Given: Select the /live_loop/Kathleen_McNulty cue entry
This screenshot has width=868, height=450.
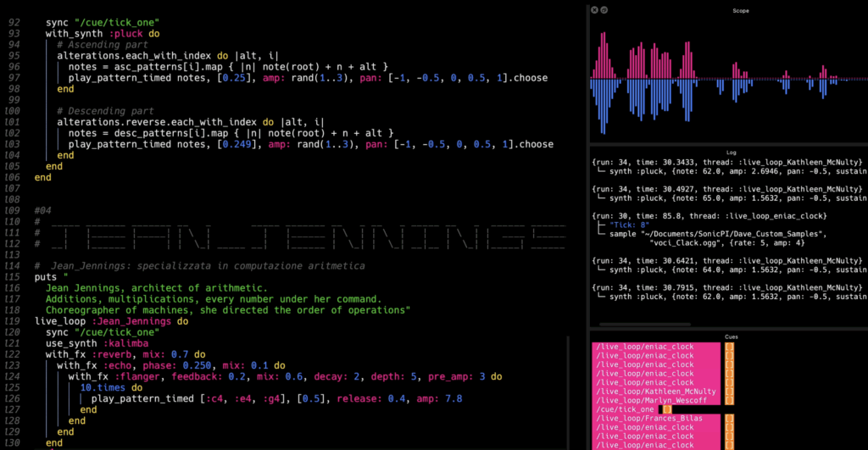Looking at the screenshot, I should tap(655, 392).
